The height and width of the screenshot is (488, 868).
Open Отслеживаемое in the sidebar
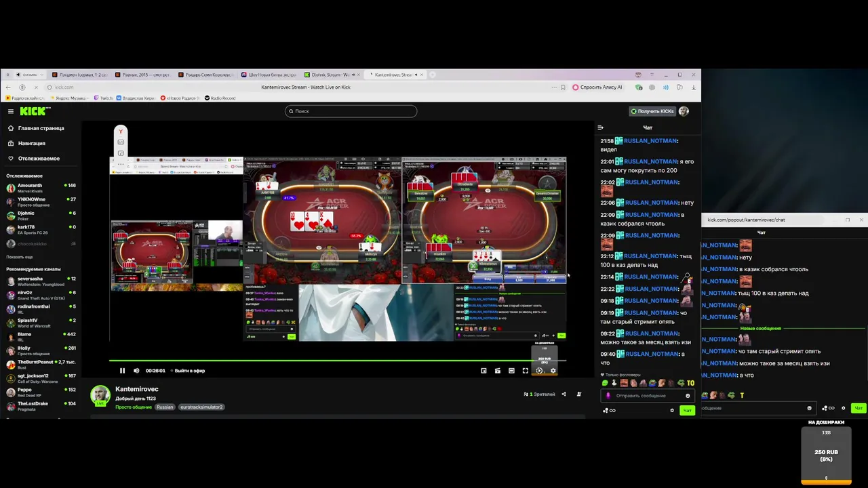pyautogui.click(x=39, y=159)
